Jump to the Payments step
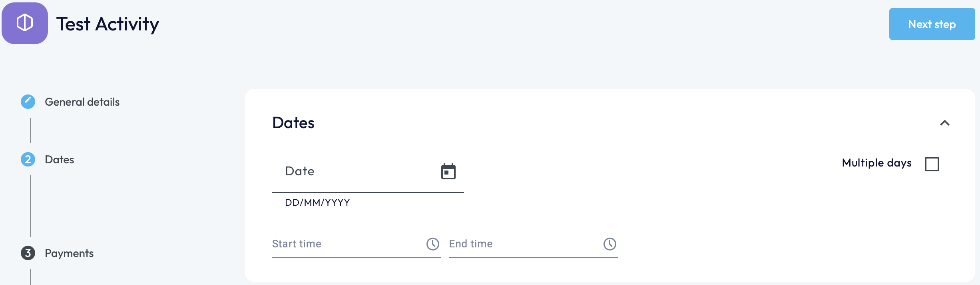The image size is (980, 285). [69, 253]
